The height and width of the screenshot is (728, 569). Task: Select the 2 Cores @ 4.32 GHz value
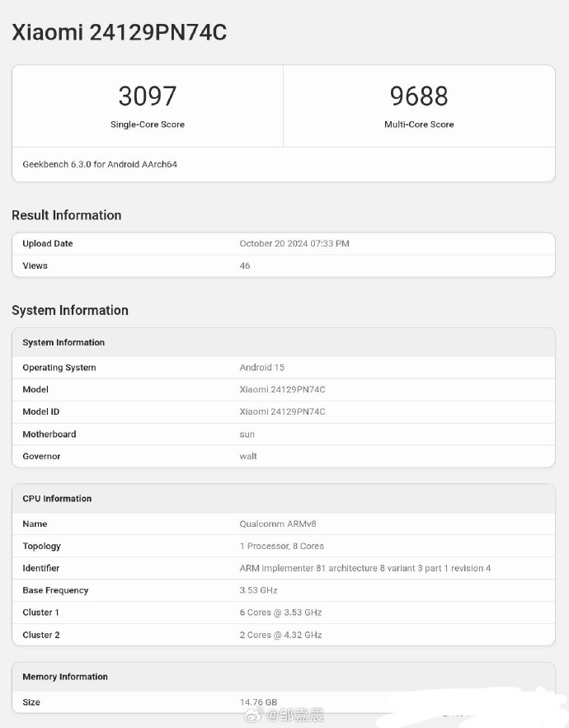[x=280, y=635]
